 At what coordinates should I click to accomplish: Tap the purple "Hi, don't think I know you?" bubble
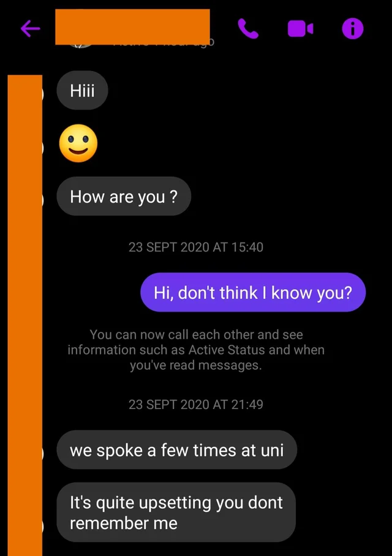pyautogui.click(x=253, y=292)
